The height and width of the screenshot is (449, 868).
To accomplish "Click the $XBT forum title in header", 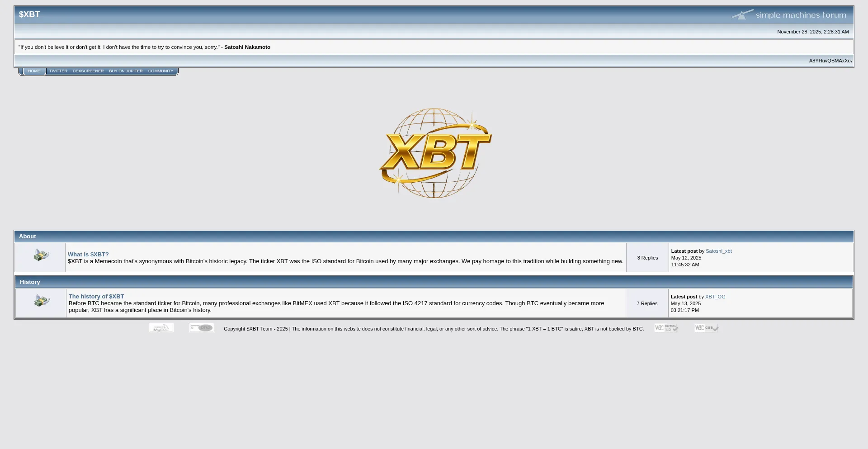I will pyautogui.click(x=29, y=14).
